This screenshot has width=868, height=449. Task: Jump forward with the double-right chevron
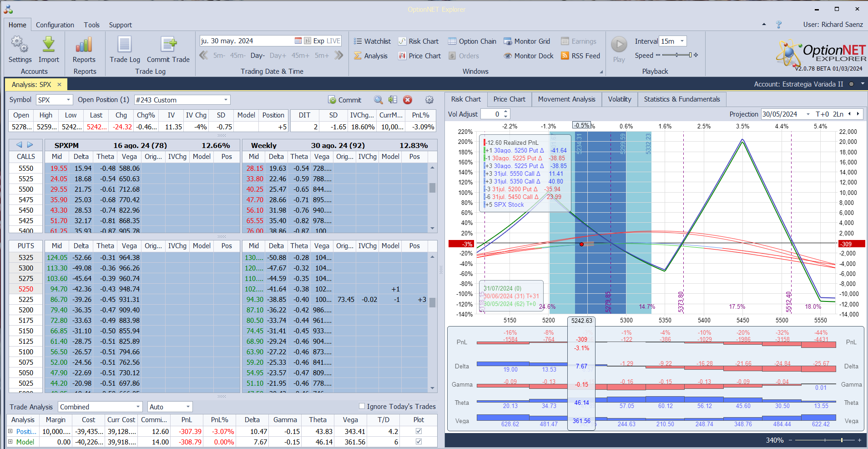coord(339,56)
